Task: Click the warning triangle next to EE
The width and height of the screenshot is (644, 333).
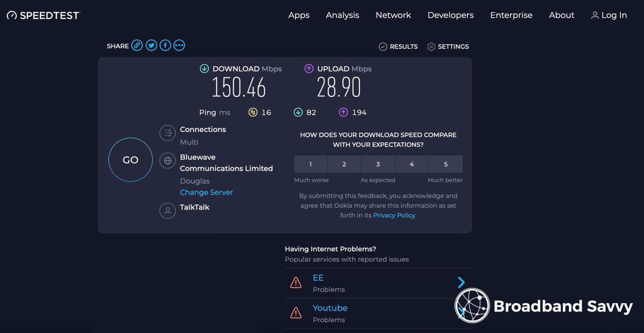Action: pos(296,283)
